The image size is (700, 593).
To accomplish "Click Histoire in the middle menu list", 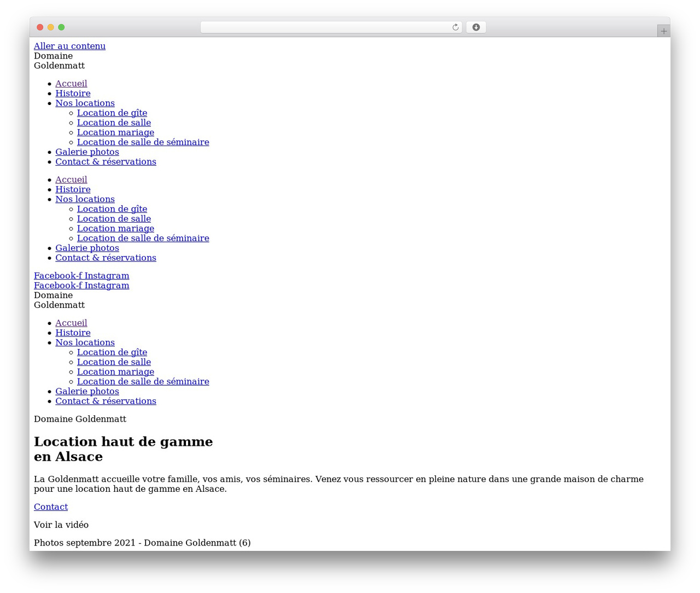I will [x=73, y=189].
